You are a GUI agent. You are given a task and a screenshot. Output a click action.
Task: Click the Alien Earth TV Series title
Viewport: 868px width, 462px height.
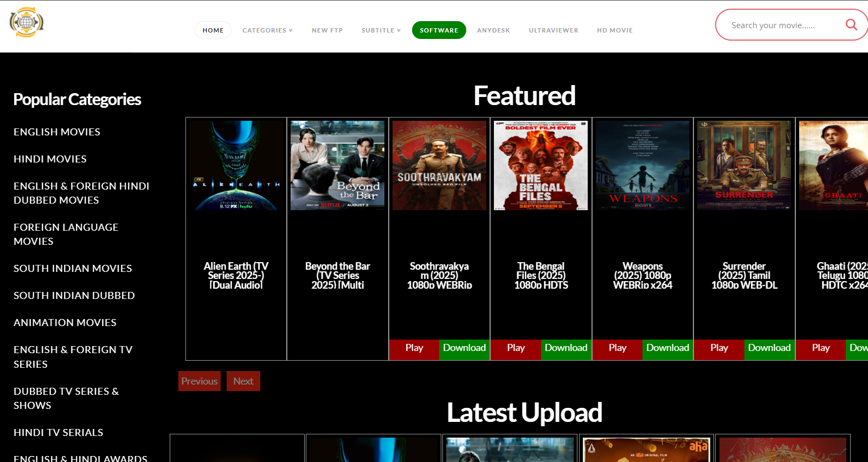click(x=236, y=276)
